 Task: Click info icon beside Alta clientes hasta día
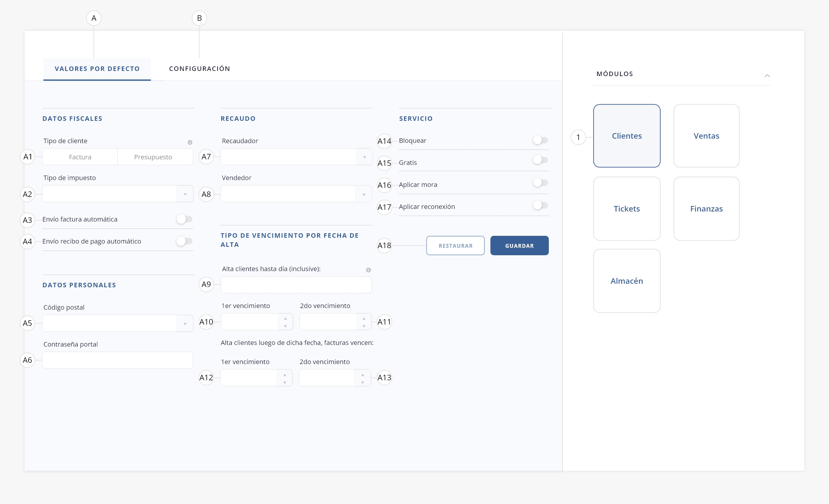click(369, 270)
